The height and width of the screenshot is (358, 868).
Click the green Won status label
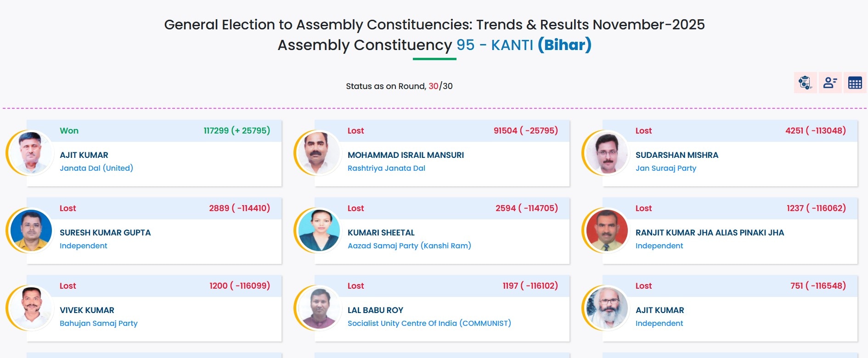click(x=69, y=131)
